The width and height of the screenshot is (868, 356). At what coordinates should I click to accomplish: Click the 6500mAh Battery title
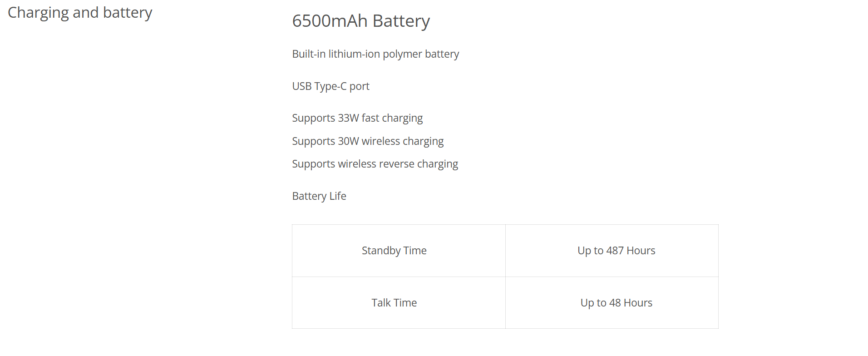click(361, 21)
